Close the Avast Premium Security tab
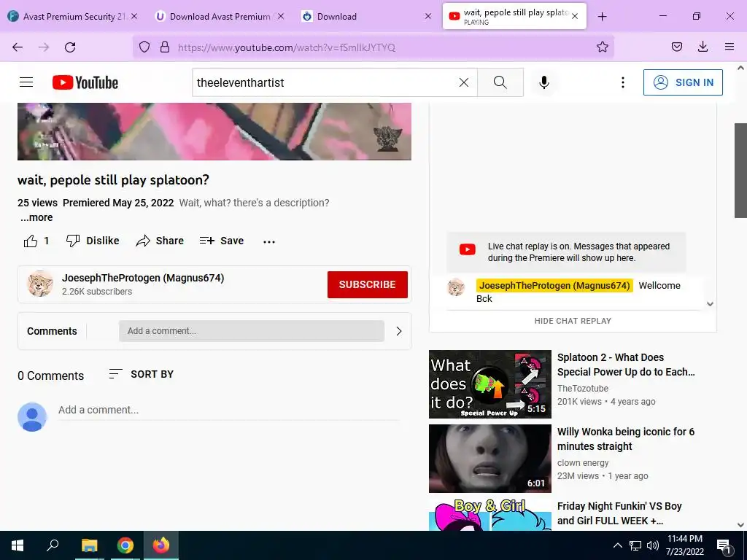Viewport: 747px width, 560px height. tap(134, 16)
